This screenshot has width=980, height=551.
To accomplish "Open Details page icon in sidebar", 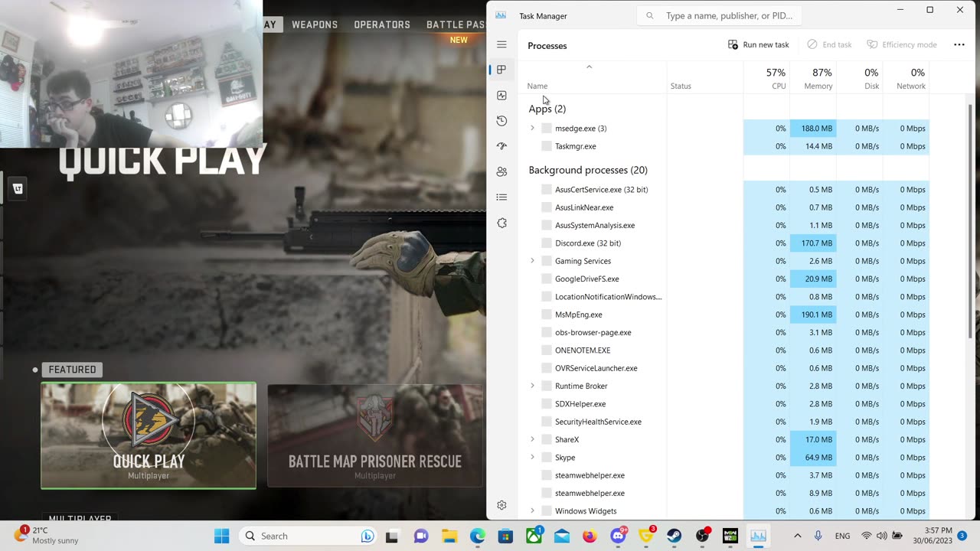I will [501, 197].
